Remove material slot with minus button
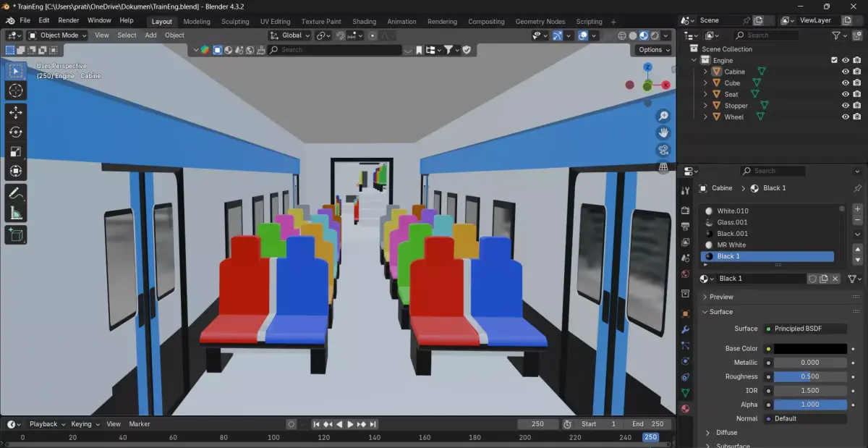The image size is (868, 448). point(858,220)
